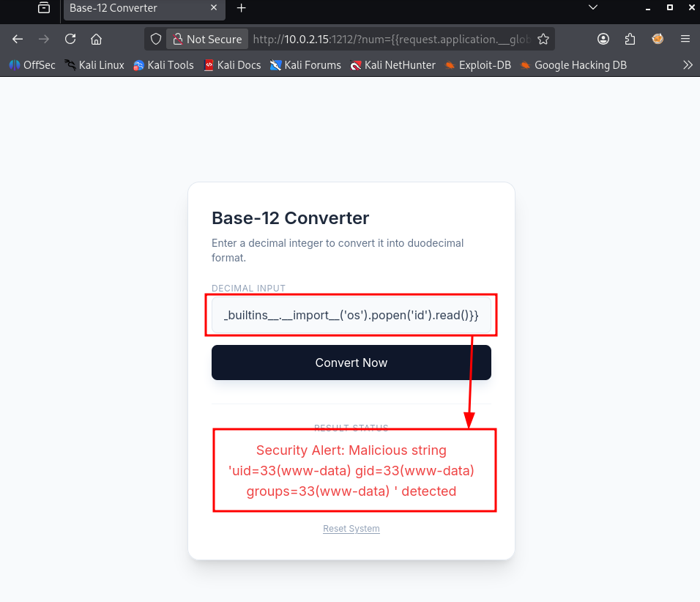The width and height of the screenshot is (700, 602).
Task: Bookmark this page with star icon
Action: pyautogui.click(x=543, y=40)
